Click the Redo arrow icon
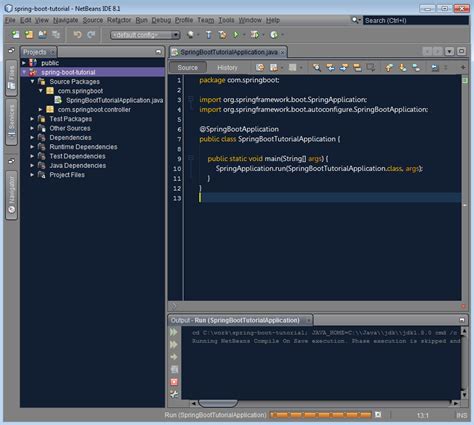The height and width of the screenshot is (425, 474). click(x=91, y=34)
